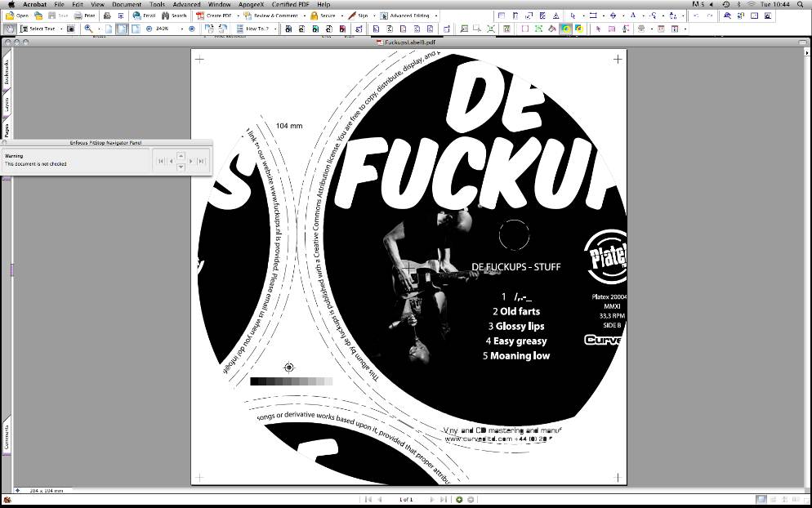812x508 pixels.
Task: Toggle Fit Page view mode
Action: pos(121,29)
